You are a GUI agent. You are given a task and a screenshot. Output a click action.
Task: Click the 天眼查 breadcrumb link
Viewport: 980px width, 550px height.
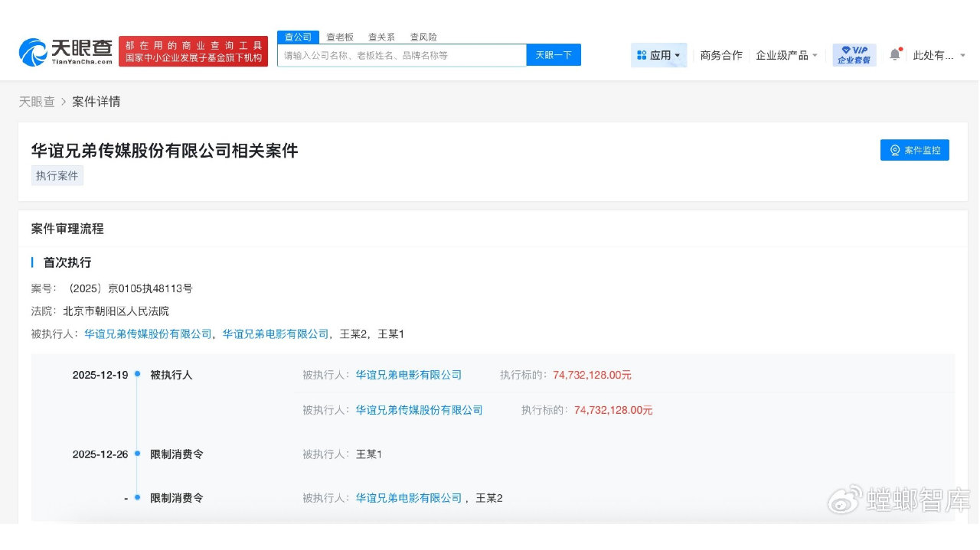[x=37, y=102]
